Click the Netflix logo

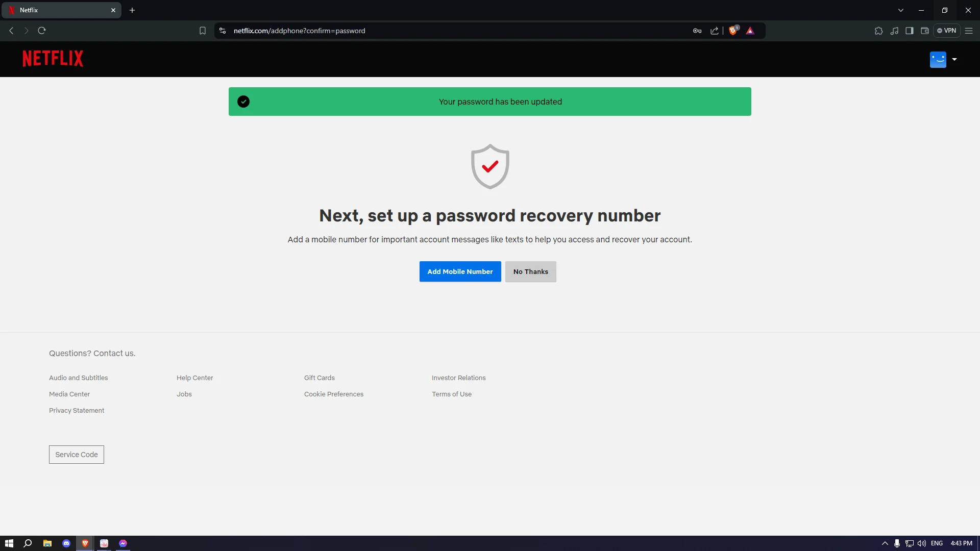[x=53, y=59]
